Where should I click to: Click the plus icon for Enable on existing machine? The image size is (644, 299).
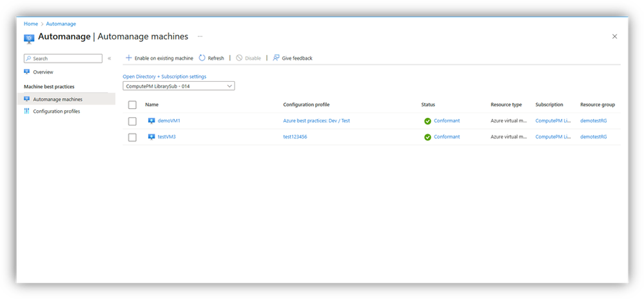click(x=128, y=58)
